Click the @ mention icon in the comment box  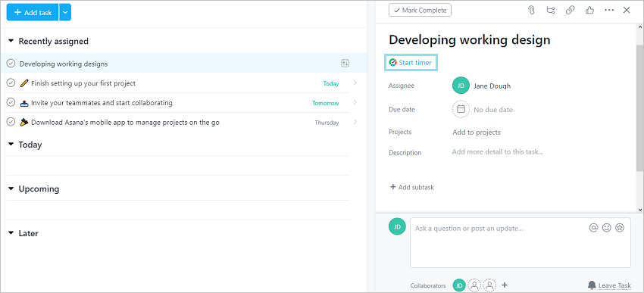[x=593, y=227]
